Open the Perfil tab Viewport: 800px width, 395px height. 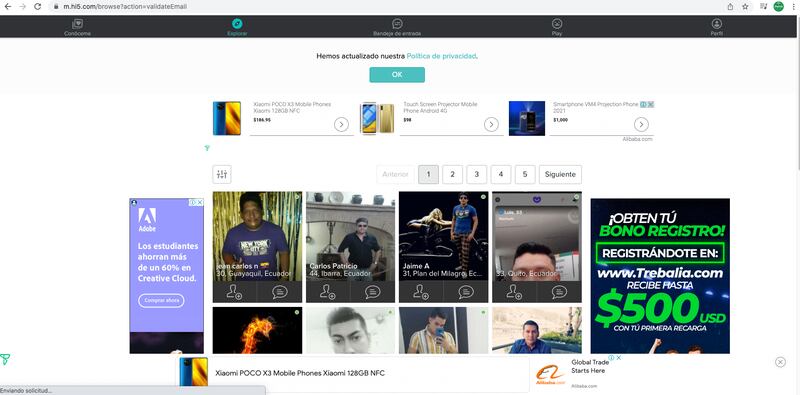tap(716, 27)
